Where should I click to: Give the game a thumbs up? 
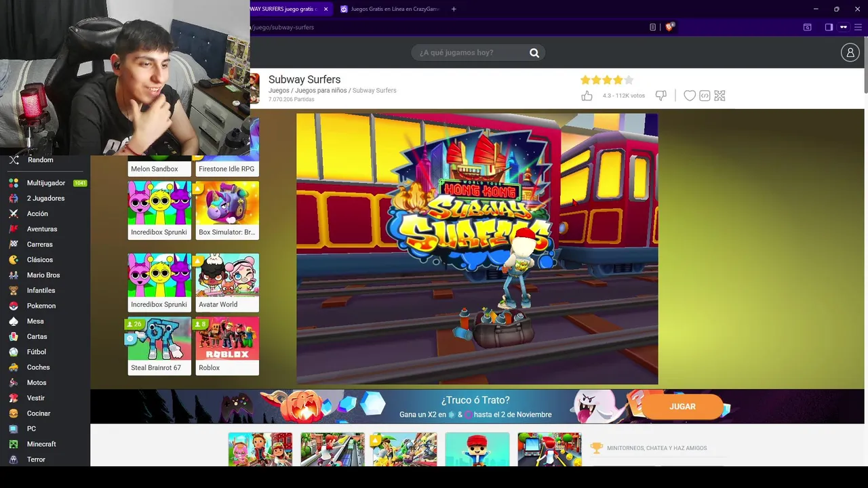587,96
